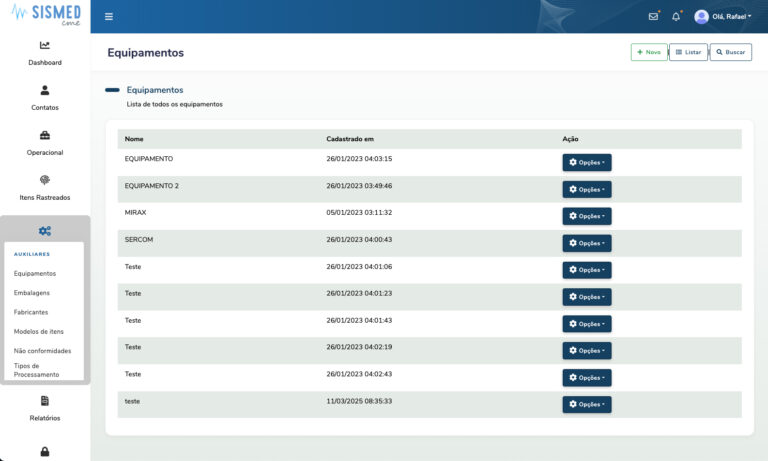Open Dashboard chart icon in sidebar

point(45,45)
